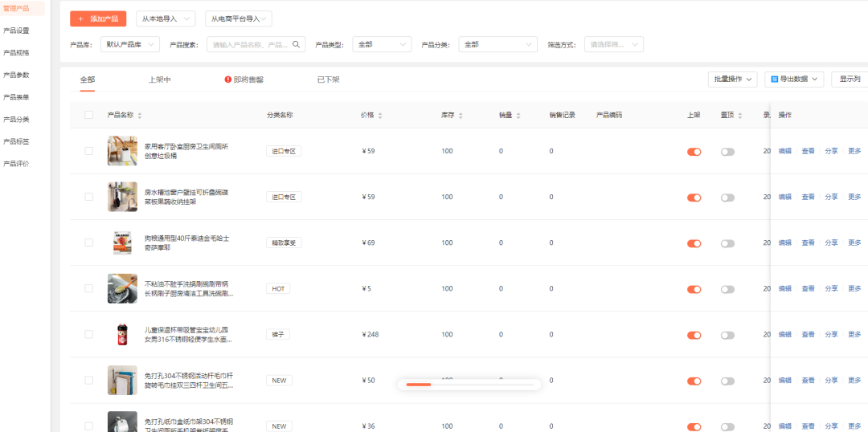Open 产品分类 in the sidebar
Image resolution: width=868 pixels, height=432 pixels.
click(16, 119)
